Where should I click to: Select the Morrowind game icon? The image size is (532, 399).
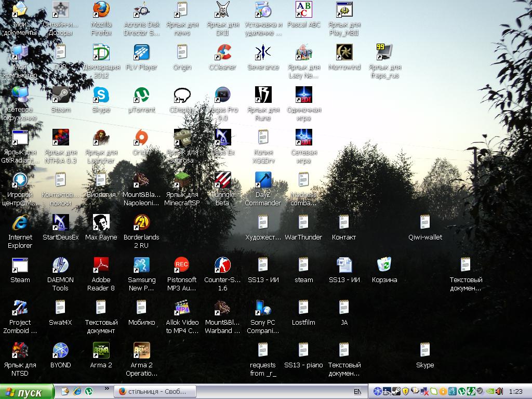point(344,57)
